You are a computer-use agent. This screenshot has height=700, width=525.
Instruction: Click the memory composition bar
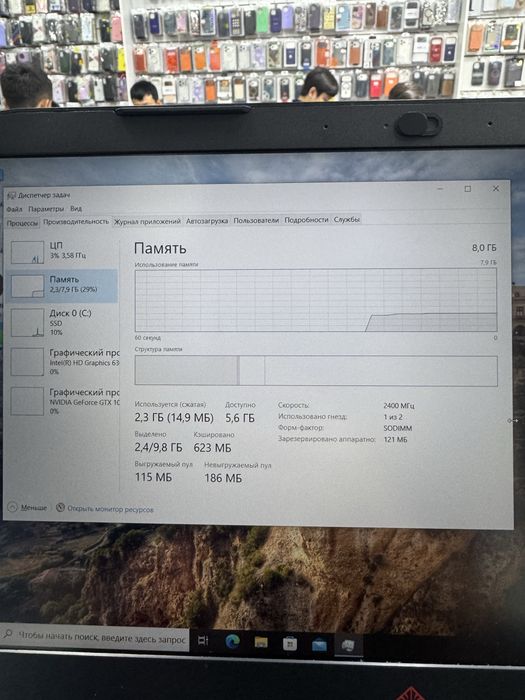tap(316, 371)
